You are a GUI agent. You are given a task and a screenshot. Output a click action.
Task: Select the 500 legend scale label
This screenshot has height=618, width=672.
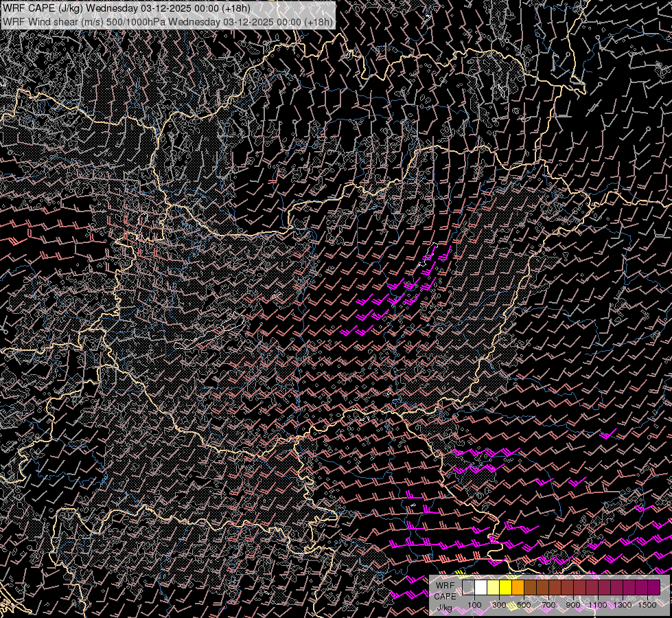tap(524, 605)
